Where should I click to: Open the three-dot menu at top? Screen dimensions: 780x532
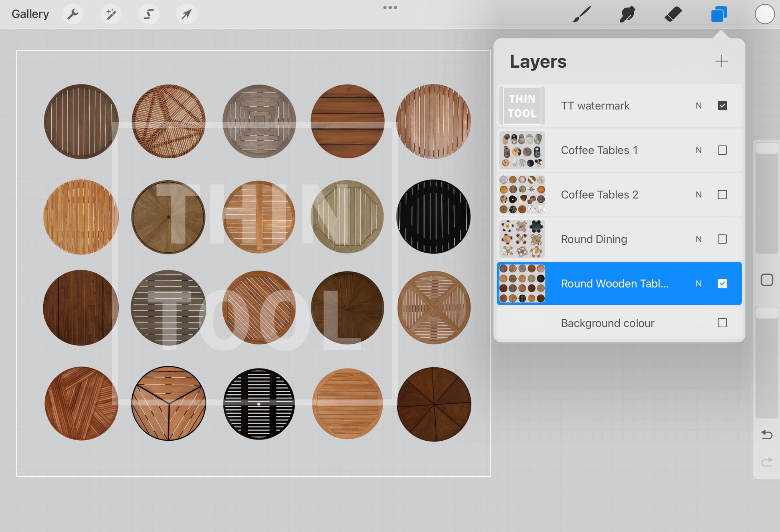(x=390, y=8)
